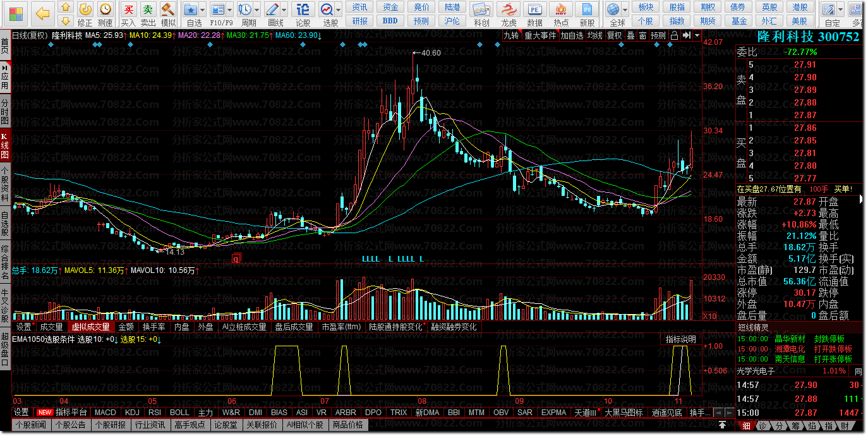868x436 pixels.
Task: Click the colorful four-square system menu icon
Action: pyautogui.click(x=15, y=13)
